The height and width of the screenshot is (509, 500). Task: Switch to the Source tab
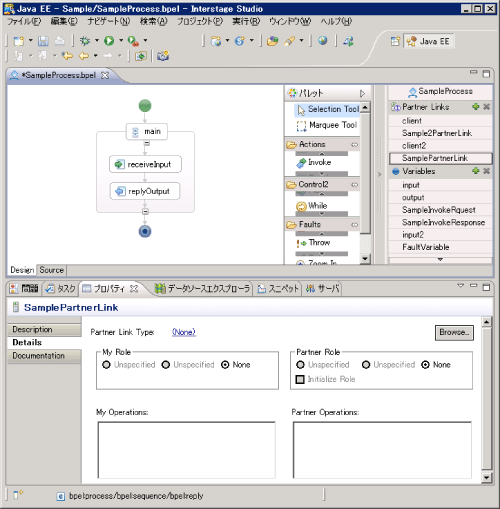51,270
